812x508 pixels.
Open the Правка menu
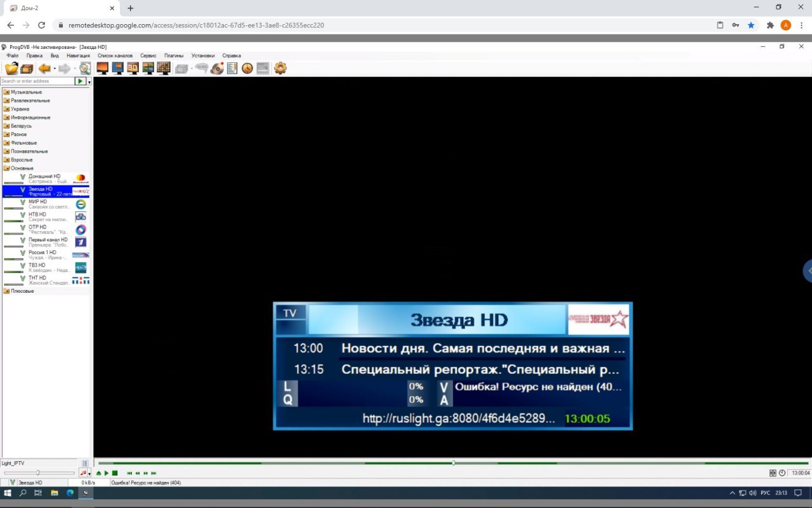[34, 56]
